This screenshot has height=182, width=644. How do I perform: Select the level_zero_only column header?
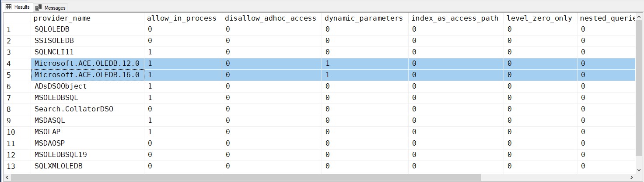tap(540, 18)
